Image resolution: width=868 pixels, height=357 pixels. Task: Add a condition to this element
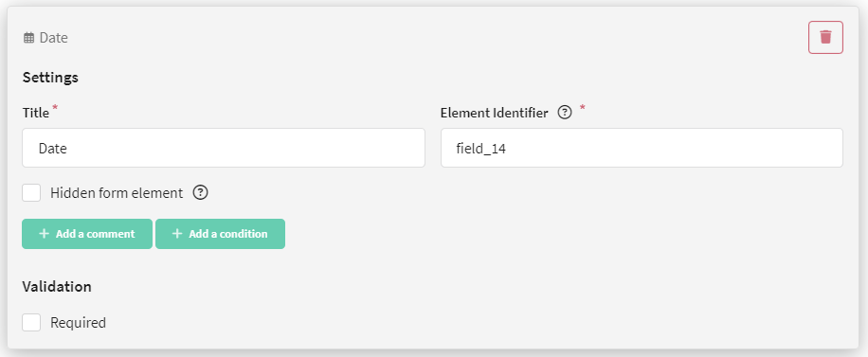click(221, 234)
